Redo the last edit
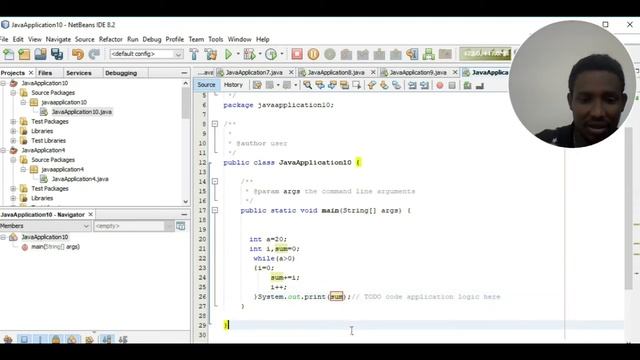Viewport: 640px width, 360px height. [x=94, y=54]
